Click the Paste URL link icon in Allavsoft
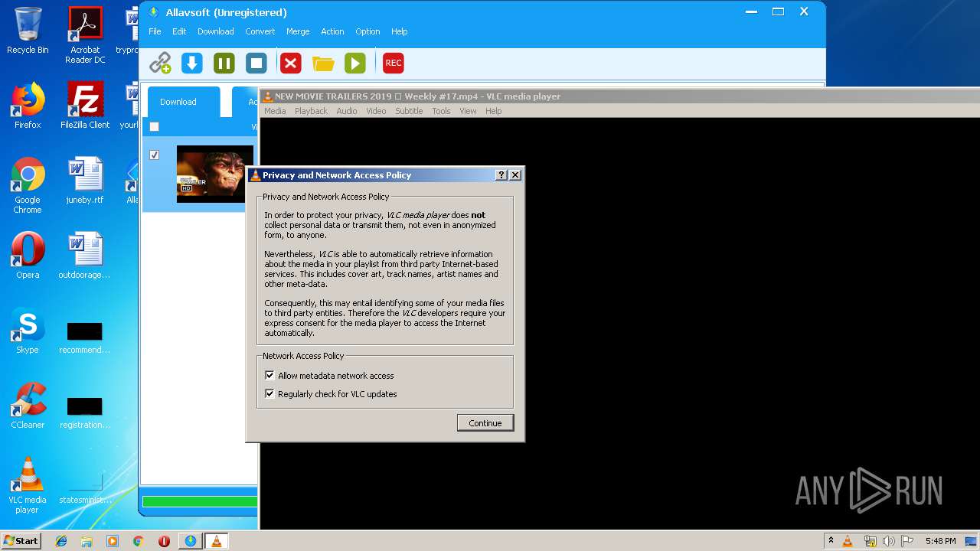Viewport: 980px width, 551px height. click(x=160, y=63)
